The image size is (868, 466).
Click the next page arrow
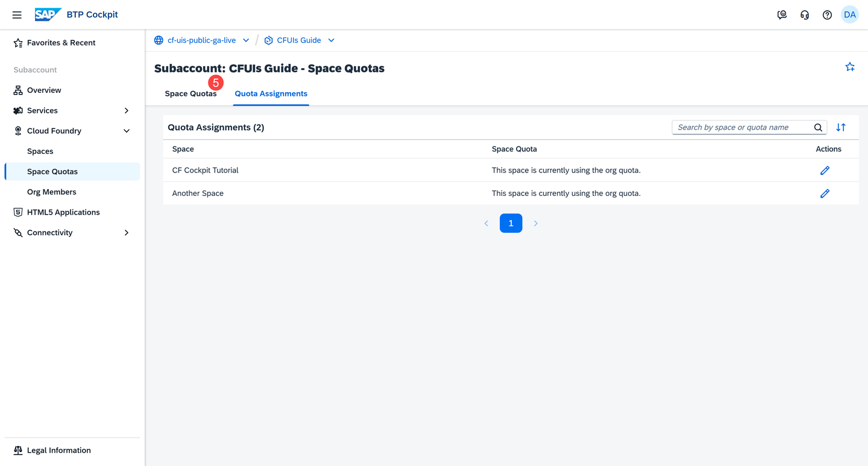click(535, 223)
